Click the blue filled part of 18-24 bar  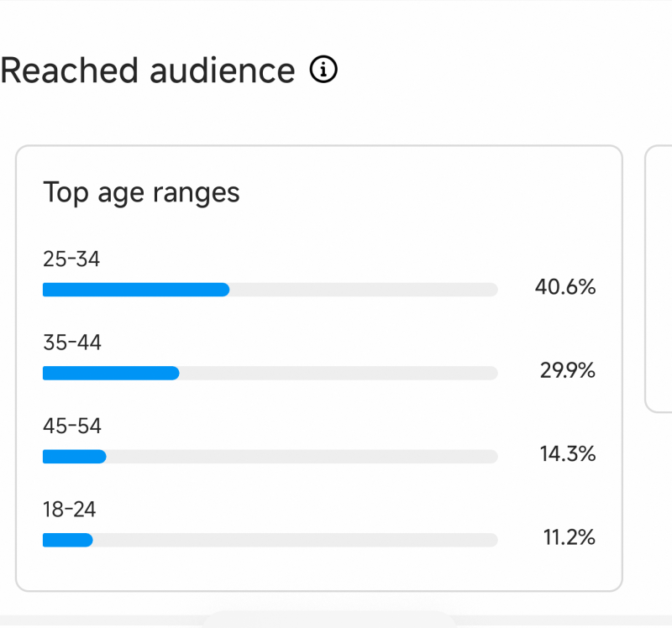pos(67,540)
